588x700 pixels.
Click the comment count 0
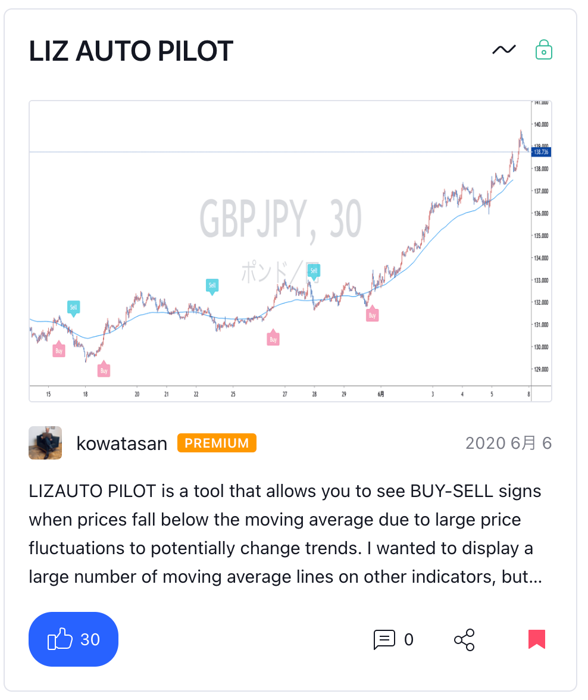click(x=409, y=640)
